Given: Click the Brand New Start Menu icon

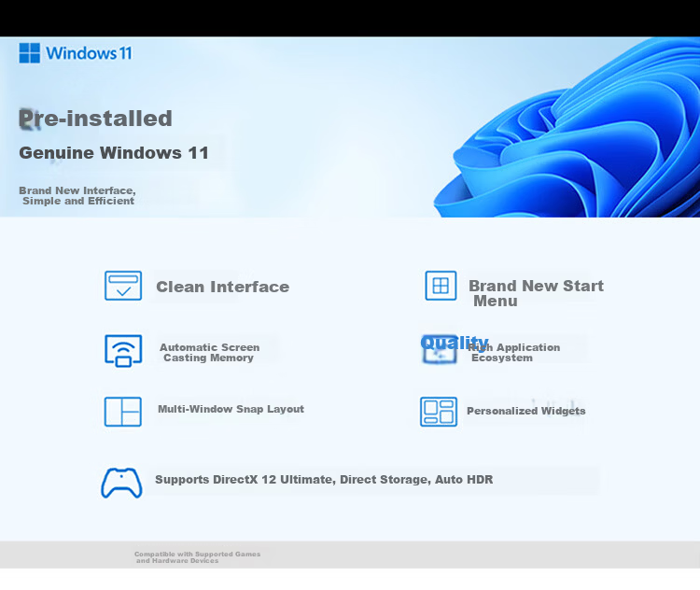Looking at the screenshot, I should pos(441,286).
